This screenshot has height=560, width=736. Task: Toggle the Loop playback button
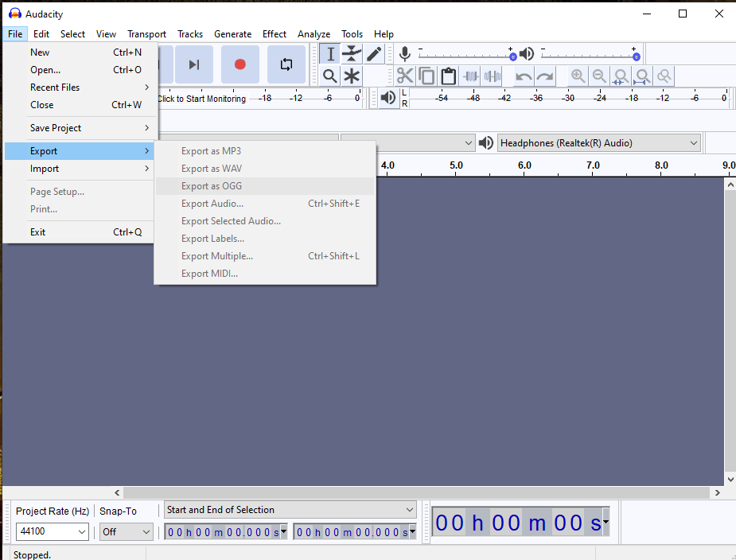[x=286, y=64]
